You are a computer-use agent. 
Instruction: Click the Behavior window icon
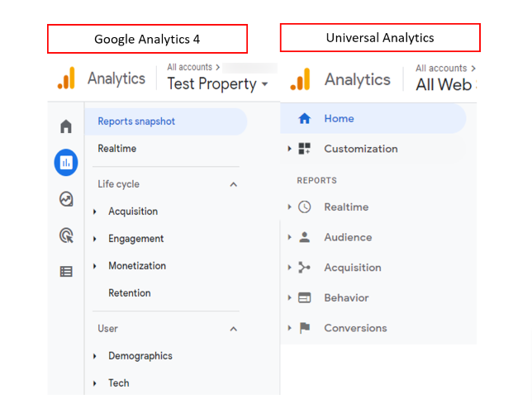pos(304,297)
